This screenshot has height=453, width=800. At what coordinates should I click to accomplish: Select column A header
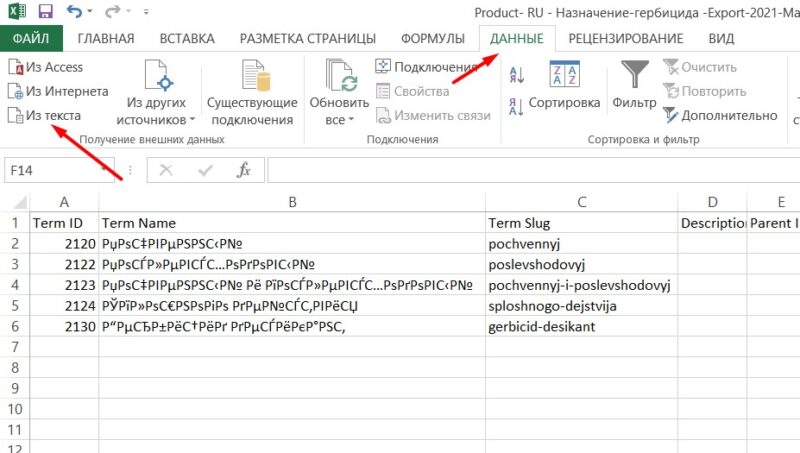[64, 203]
